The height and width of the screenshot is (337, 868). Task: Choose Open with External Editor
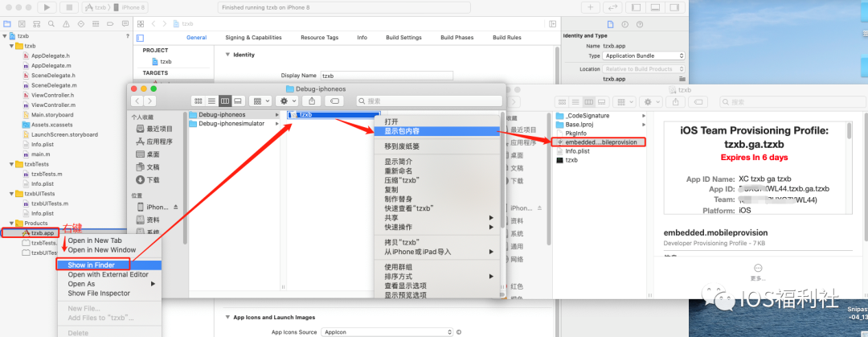109,274
